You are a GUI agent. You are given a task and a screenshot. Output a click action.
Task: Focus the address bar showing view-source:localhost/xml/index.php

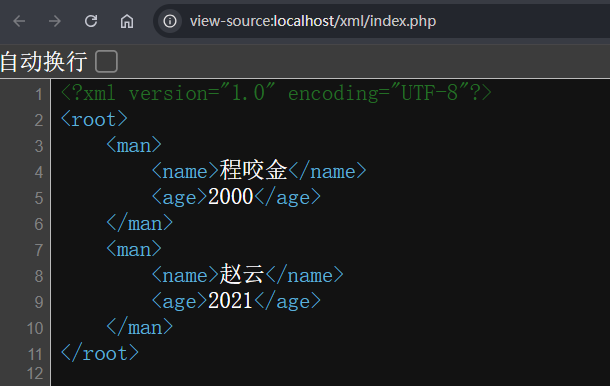click(x=381, y=21)
